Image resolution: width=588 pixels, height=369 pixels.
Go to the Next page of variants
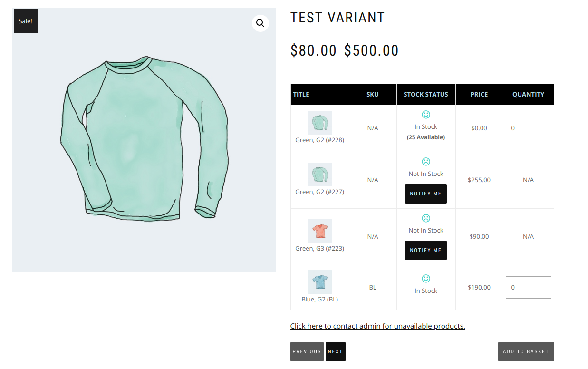point(335,351)
